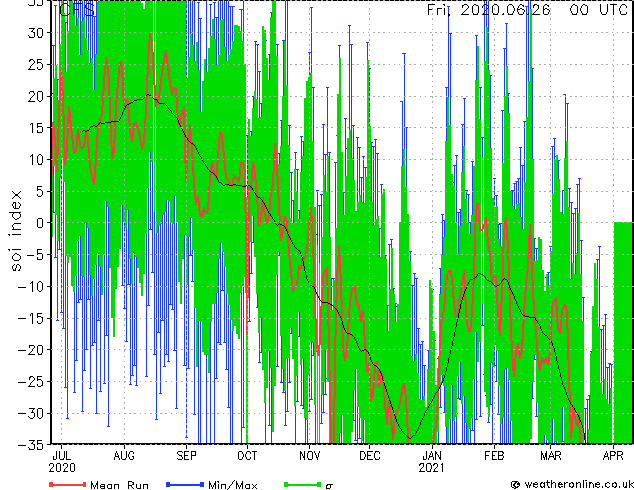
Task: Click the sigma symbol legend label
Action: point(329,486)
